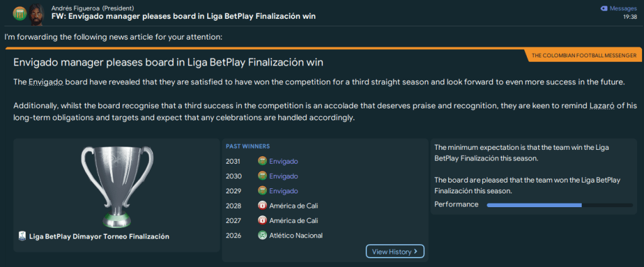
Task: View the President's avatar photo
Action: 38,13
